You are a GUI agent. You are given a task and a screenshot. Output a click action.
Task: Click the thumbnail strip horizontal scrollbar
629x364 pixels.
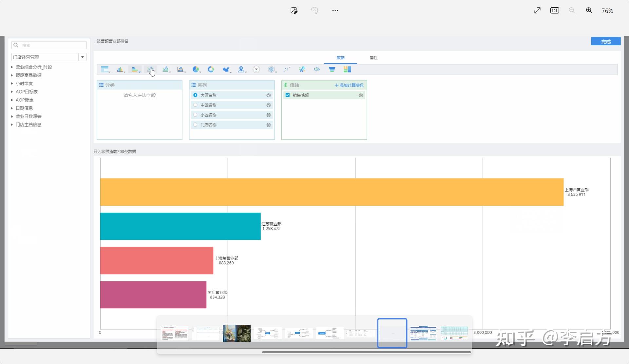point(366,352)
